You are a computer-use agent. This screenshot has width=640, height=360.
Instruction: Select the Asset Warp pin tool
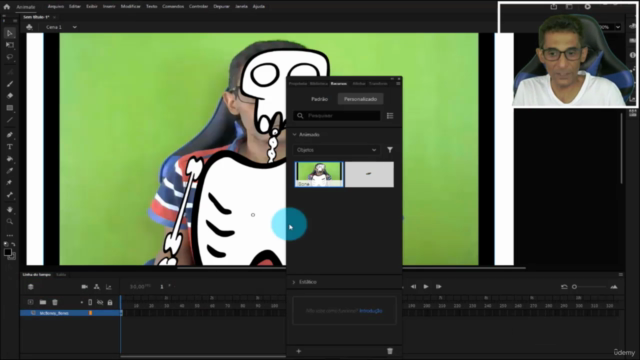(10, 183)
